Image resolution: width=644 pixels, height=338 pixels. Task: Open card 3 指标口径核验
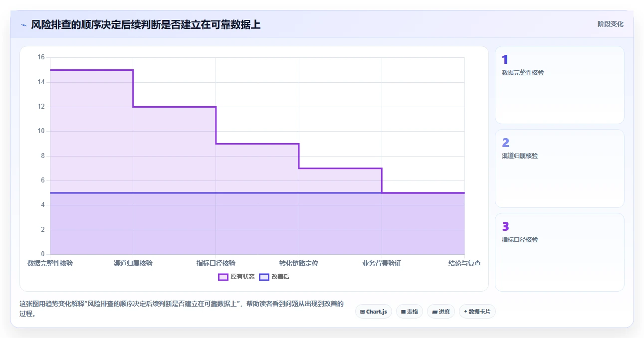(559, 252)
